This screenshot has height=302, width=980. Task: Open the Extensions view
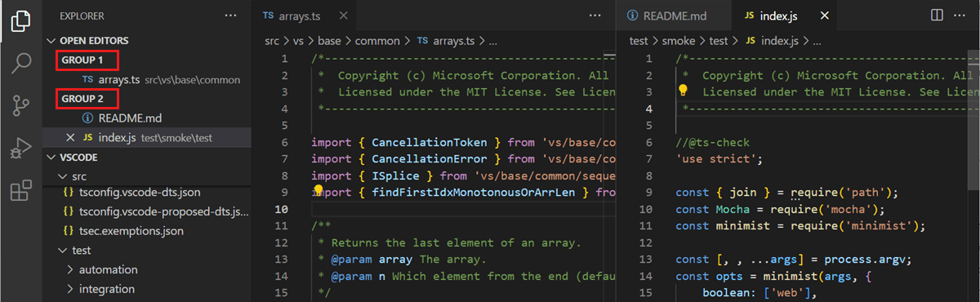click(x=21, y=191)
